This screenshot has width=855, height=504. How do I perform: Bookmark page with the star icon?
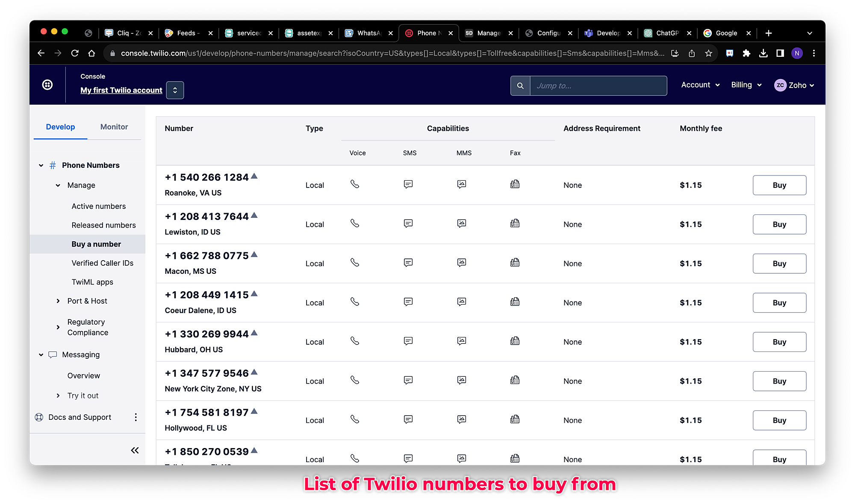(x=708, y=53)
